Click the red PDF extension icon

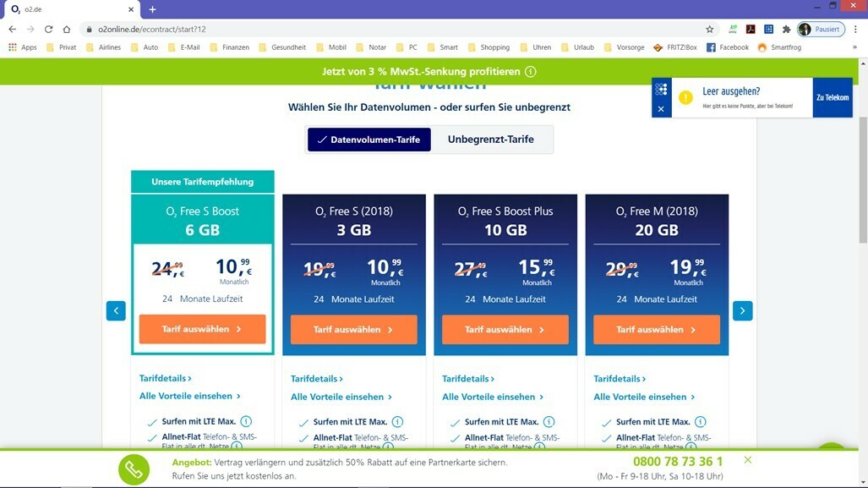751,30
